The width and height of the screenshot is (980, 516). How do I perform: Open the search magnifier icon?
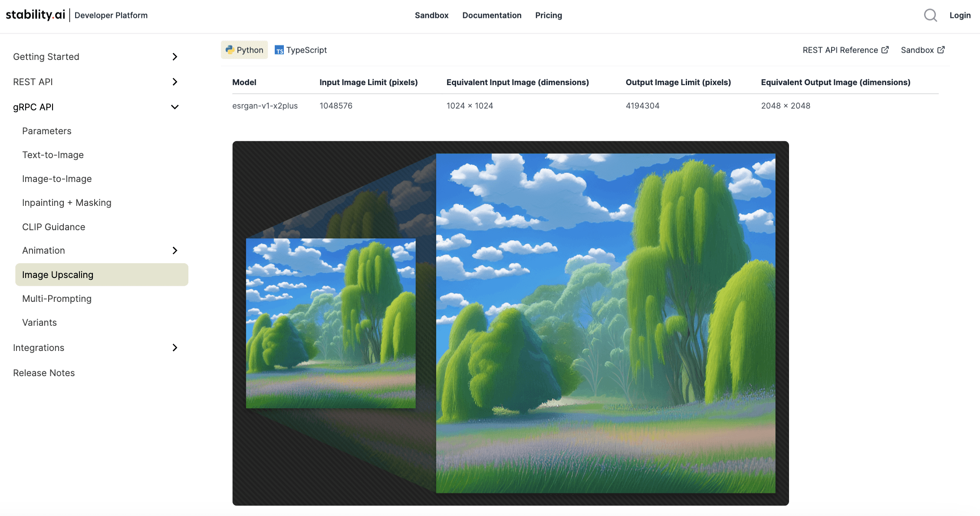point(931,15)
